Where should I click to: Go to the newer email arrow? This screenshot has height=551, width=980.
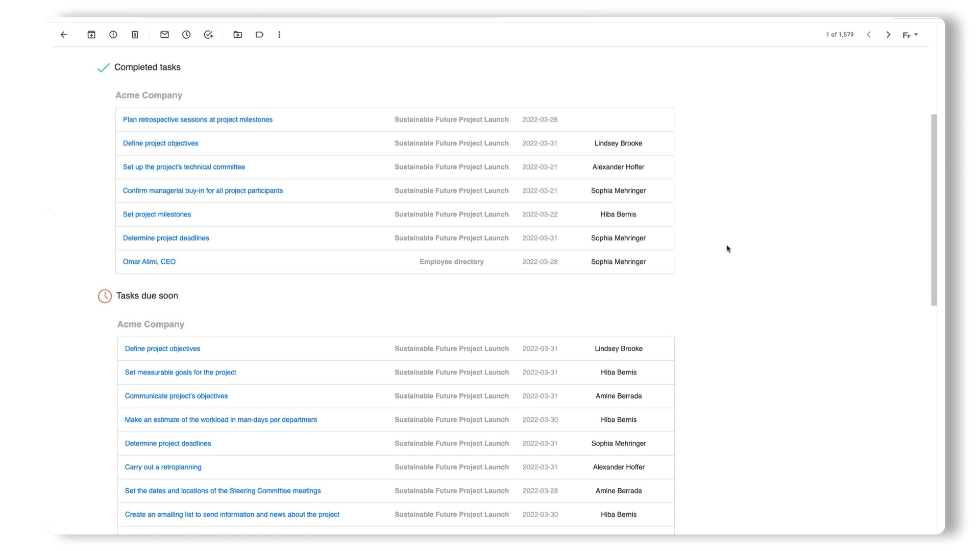[869, 35]
